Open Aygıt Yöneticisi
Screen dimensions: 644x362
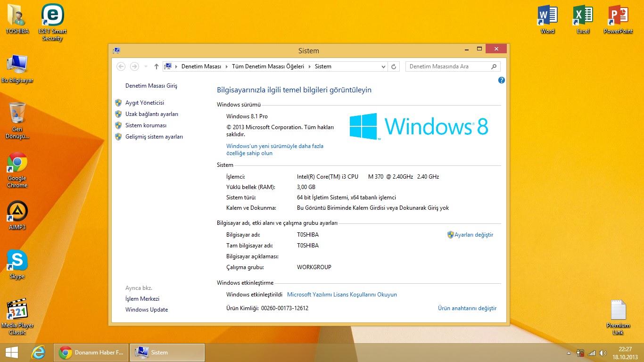coord(145,103)
